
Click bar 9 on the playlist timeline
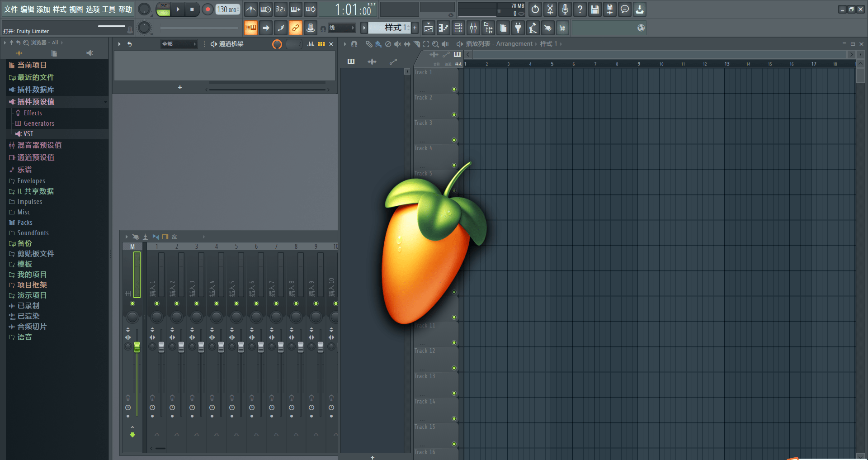click(639, 64)
